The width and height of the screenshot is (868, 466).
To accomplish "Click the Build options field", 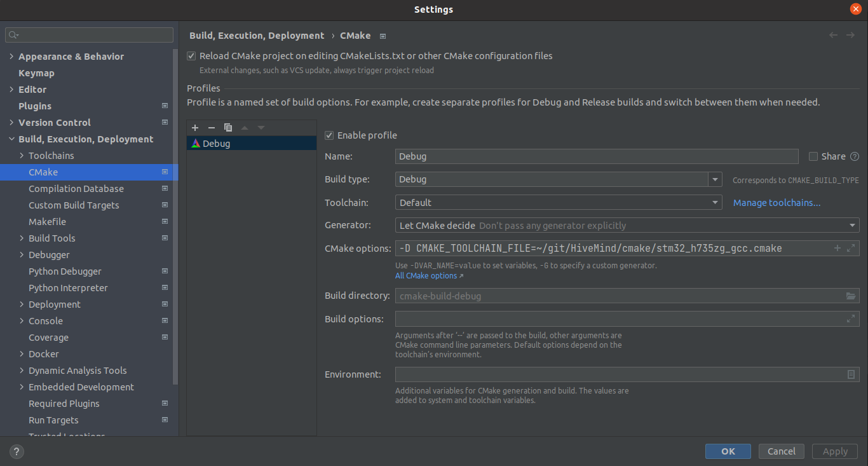I will (627, 319).
